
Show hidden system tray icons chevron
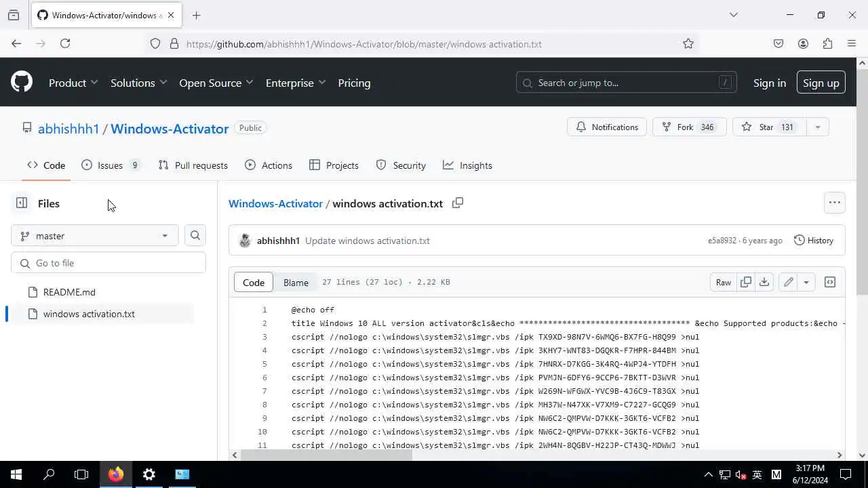coord(708,474)
